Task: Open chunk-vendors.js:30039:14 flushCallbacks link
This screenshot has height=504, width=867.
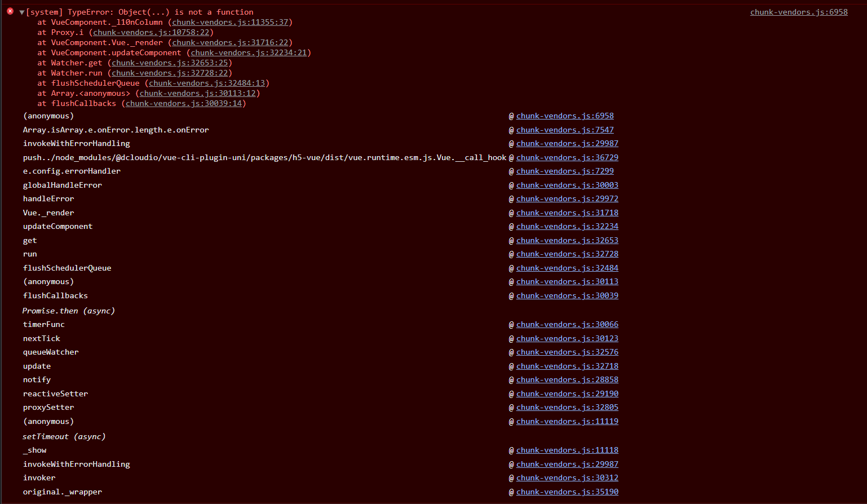Action: [x=184, y=103]
